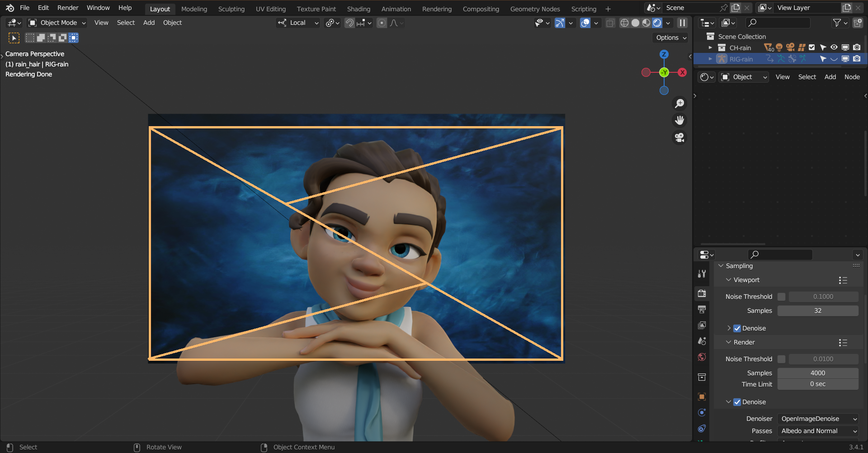Switch to wireframe viewport shading

pyautogui.click(x=624, y=23)
